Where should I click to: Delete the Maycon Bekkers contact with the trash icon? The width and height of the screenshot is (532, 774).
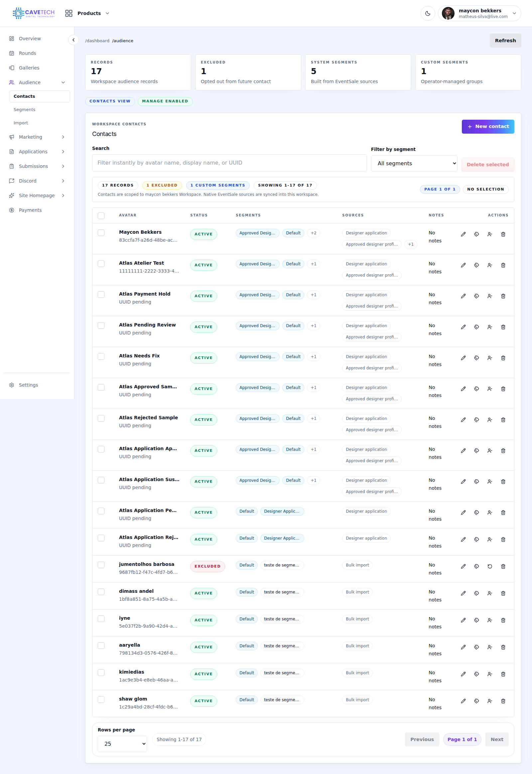[503, 234]
